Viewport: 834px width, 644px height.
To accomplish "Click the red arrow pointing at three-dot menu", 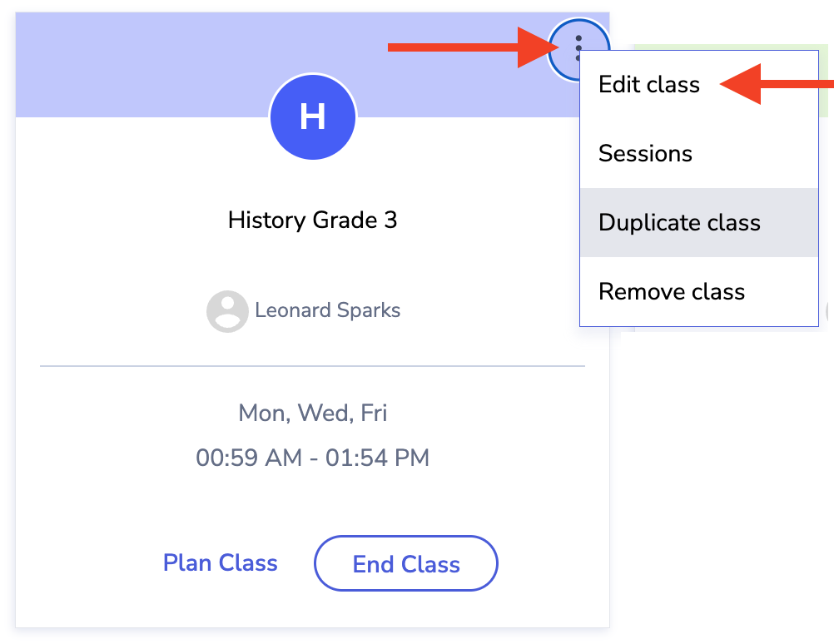I will pyautogui.click(x=466, y=48).
